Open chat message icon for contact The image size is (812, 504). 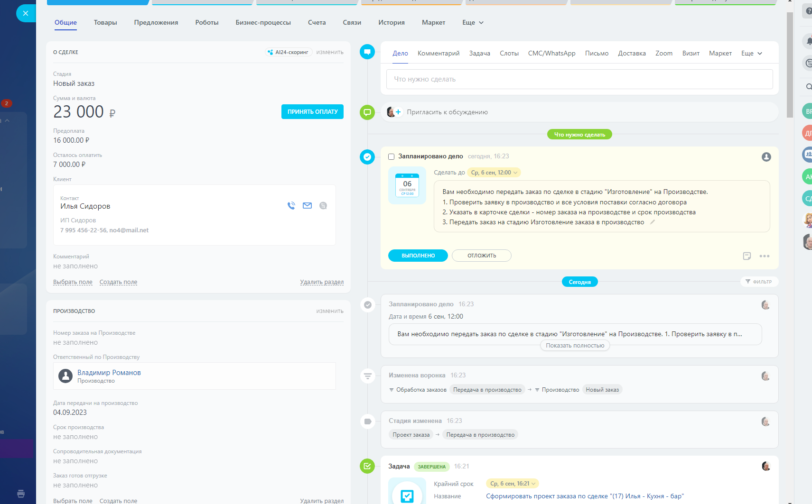[323, 206]
